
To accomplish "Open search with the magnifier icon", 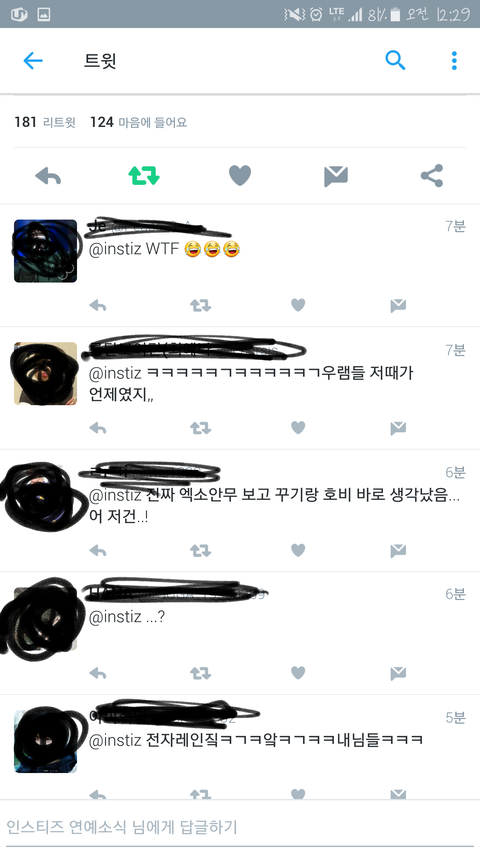I will 395,60.
